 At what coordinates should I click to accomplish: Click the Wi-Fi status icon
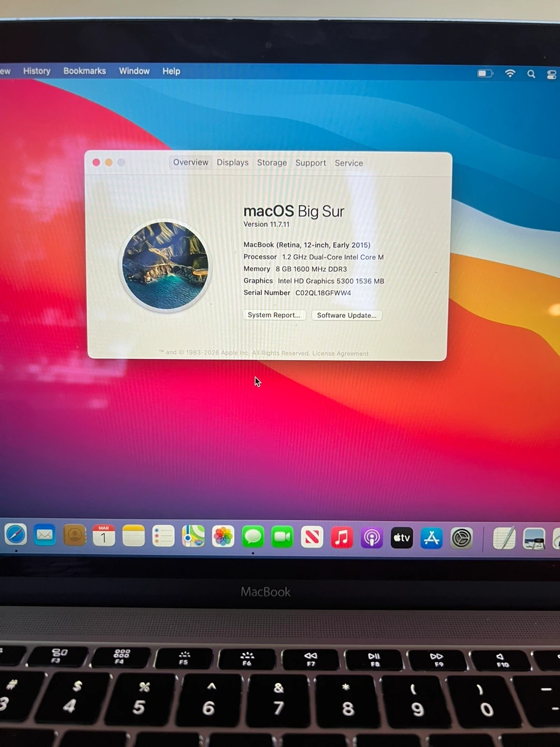point(510,74)
